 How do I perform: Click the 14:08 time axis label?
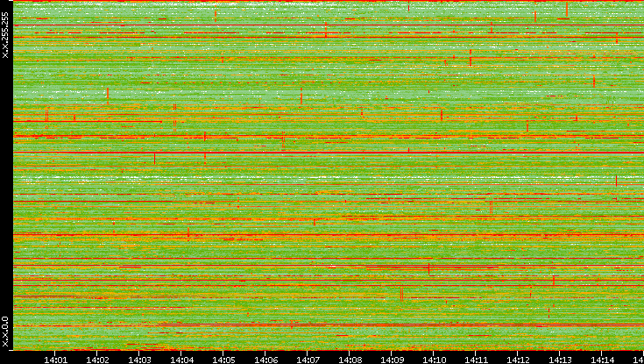point(350,360)
